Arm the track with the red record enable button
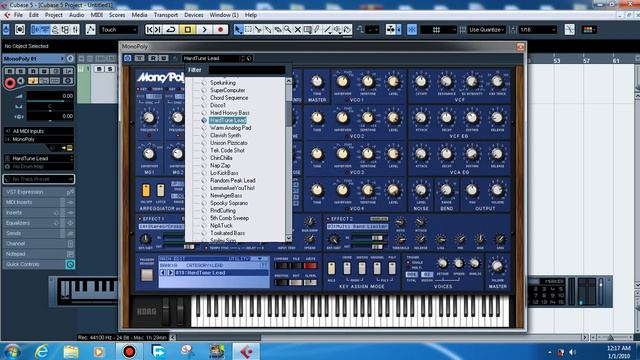The image size is (640, 360). [10, 83]
